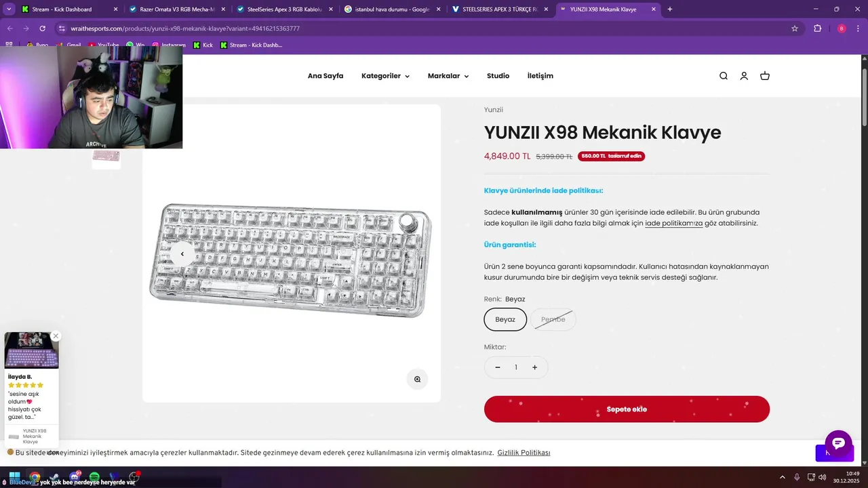Expand the Markalar menu
The height and width of the screenshot is (488, 868).
448,76
